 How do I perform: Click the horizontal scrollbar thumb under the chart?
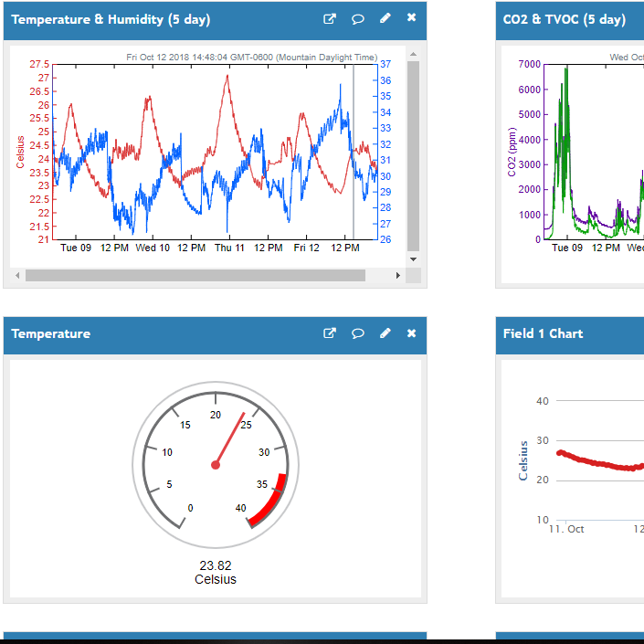[195, 275]
